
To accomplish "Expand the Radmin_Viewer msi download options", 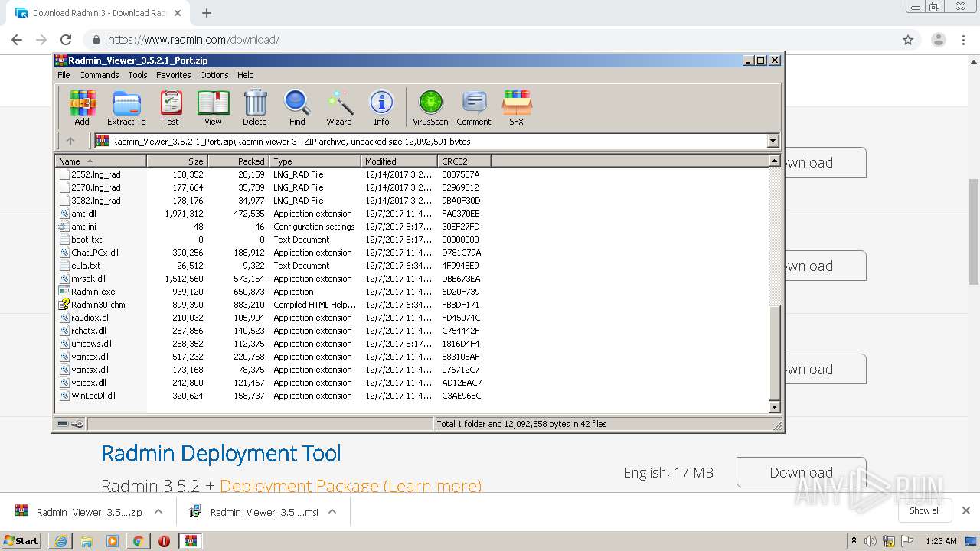I will pyautogui.click(x=332, y=512).
